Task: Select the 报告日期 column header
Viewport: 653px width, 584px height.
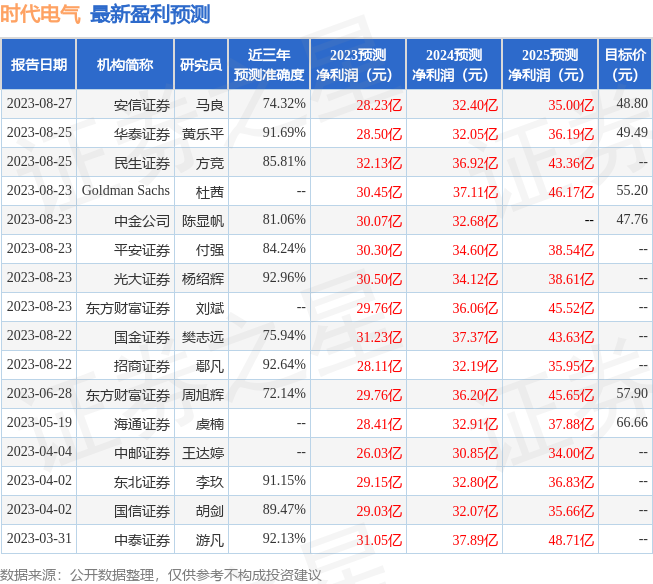Action: click(x=39, y=65)
